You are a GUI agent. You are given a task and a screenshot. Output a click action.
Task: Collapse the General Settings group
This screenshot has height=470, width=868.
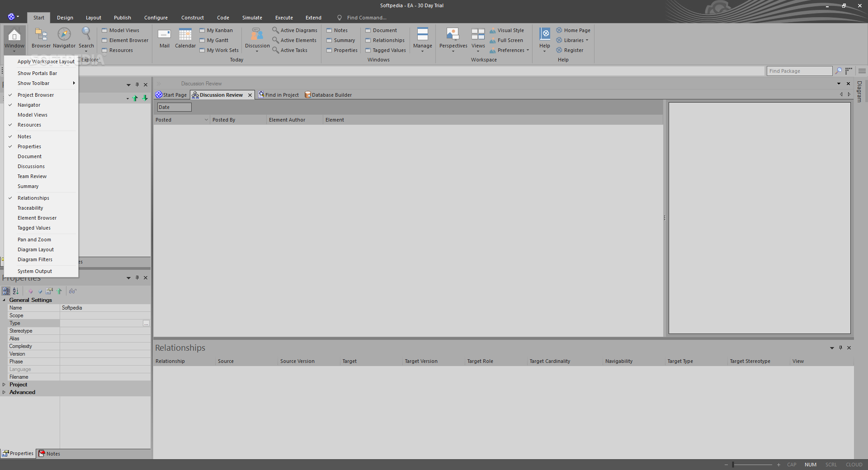tap(4, 300)
